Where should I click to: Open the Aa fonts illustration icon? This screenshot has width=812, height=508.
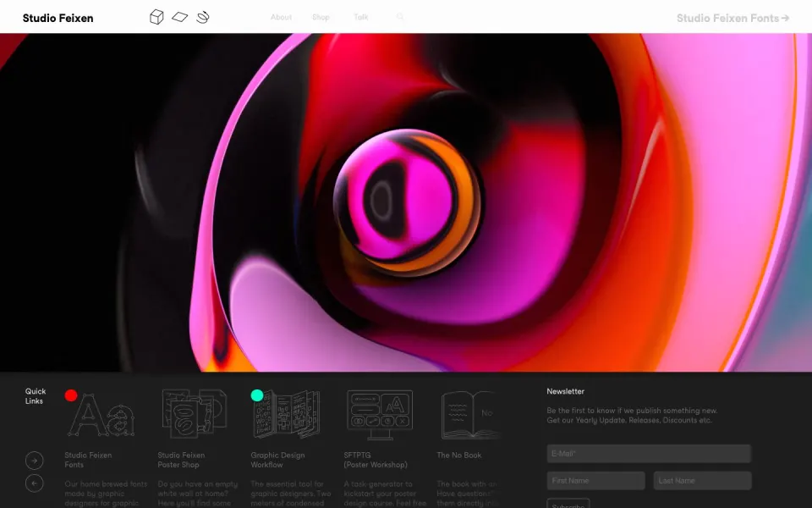click(102, 415)
